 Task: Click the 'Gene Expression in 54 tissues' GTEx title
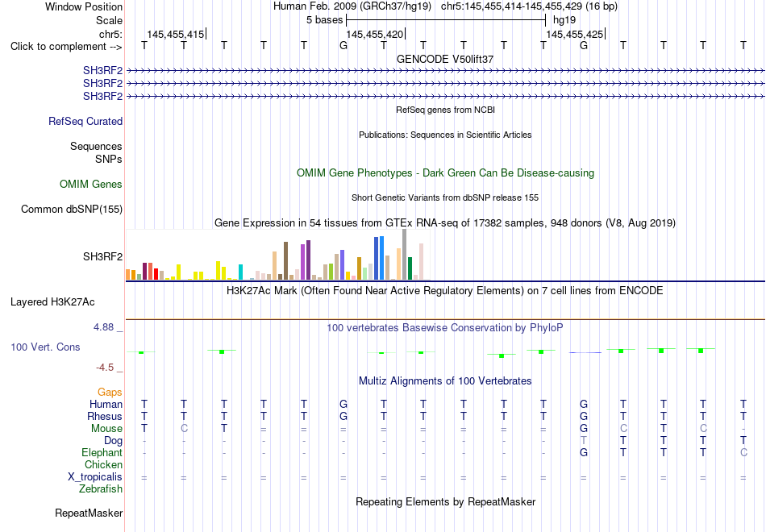[445, 222]
